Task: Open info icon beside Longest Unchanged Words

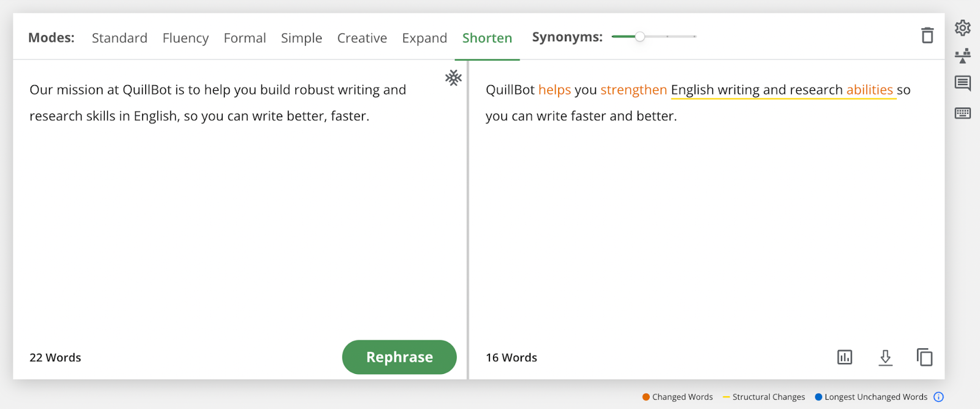Action: click(x=938, y=397)
